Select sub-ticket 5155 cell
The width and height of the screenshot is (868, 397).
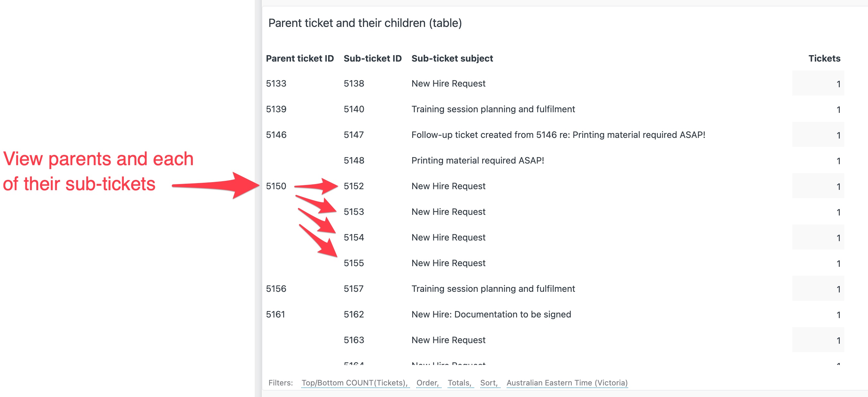point(354,263)
